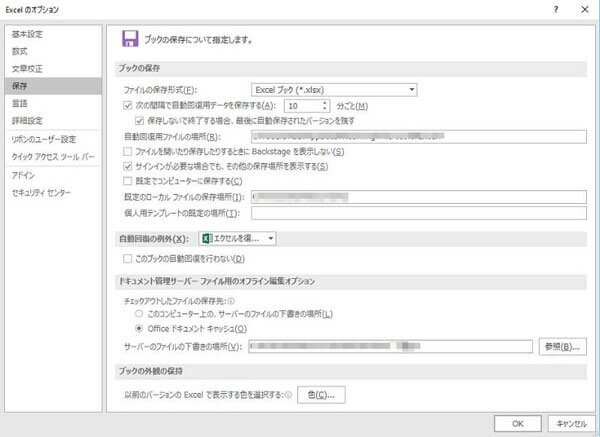Screen dimensions: 600x437
Task: Open 詳細設定 category
Action: (x=54, y=121)
